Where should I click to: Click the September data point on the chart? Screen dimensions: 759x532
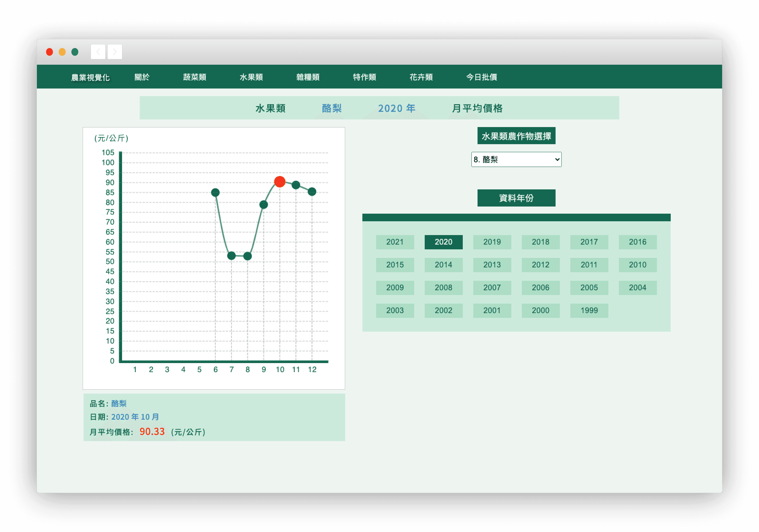click(263, 205)
